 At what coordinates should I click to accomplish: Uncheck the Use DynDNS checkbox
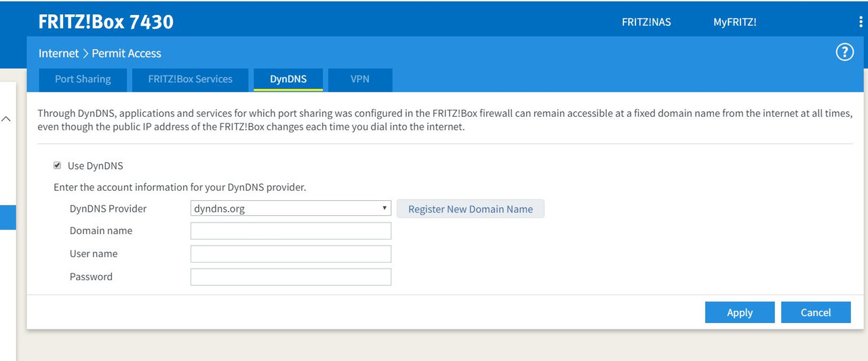pyautogui.click(x=58, y=165)
